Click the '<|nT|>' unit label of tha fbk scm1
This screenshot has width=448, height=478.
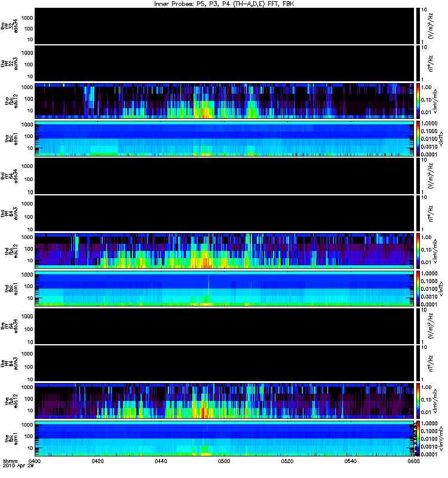440,139
